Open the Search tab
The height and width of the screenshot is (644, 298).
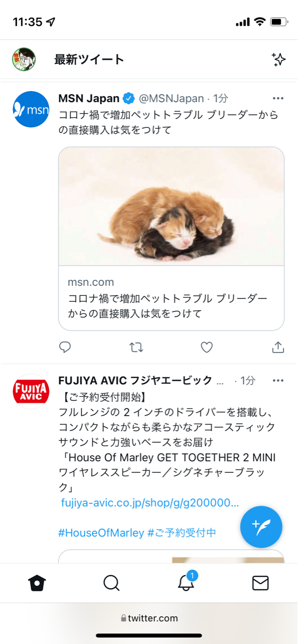pyautogui.click(x=111, y=583)
